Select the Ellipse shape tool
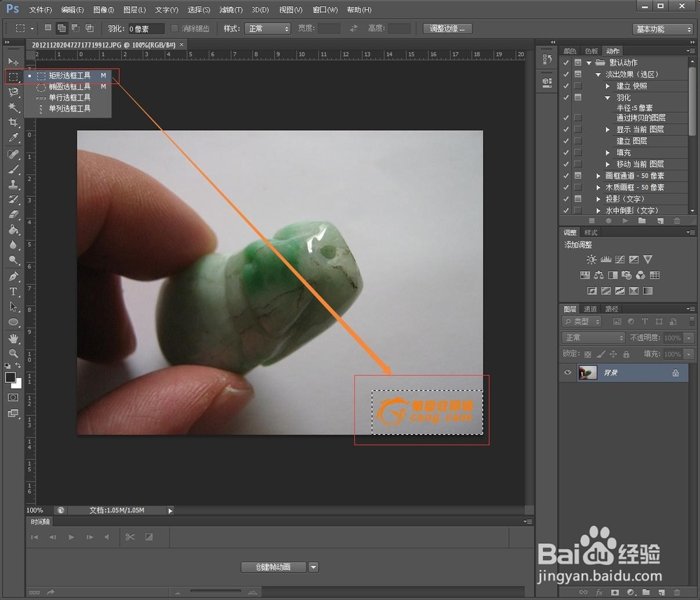 13,322
